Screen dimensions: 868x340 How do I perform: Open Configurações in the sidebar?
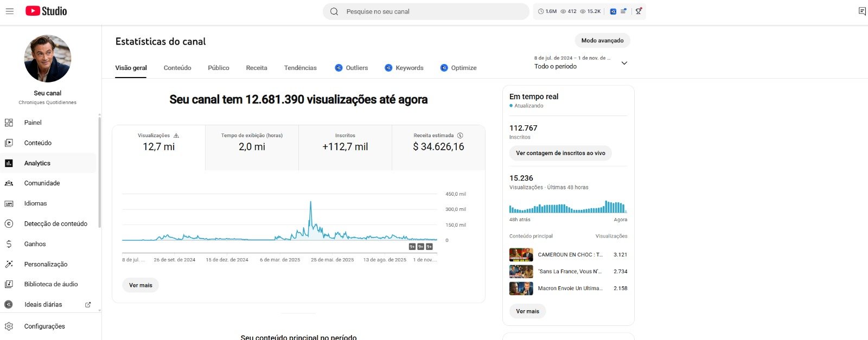(44, 326)
